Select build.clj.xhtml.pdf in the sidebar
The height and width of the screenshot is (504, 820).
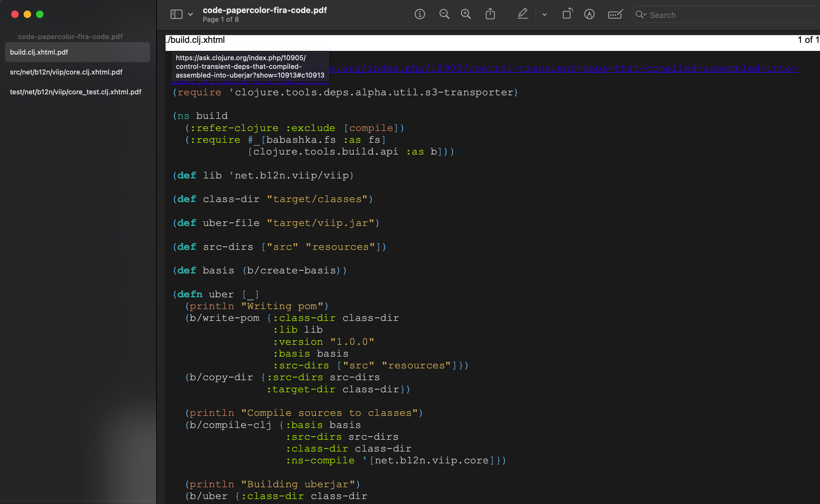click(x=77, y=52)
